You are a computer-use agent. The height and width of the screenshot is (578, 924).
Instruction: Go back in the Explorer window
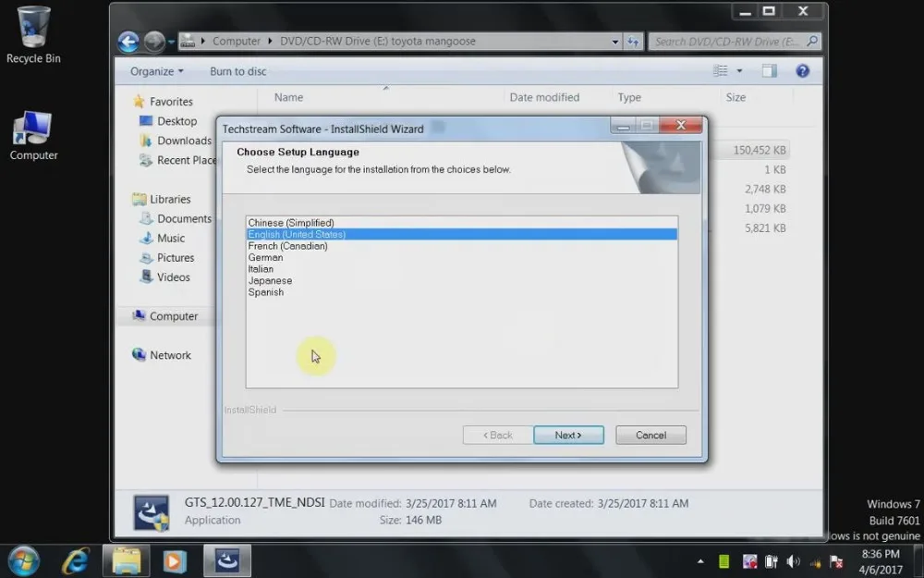click(x=128, y=42)
